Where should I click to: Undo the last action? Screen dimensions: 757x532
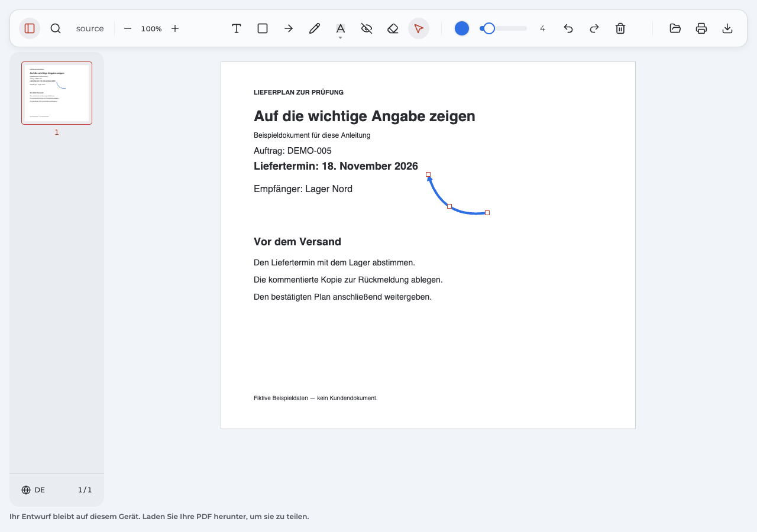[x=568, y=28]
